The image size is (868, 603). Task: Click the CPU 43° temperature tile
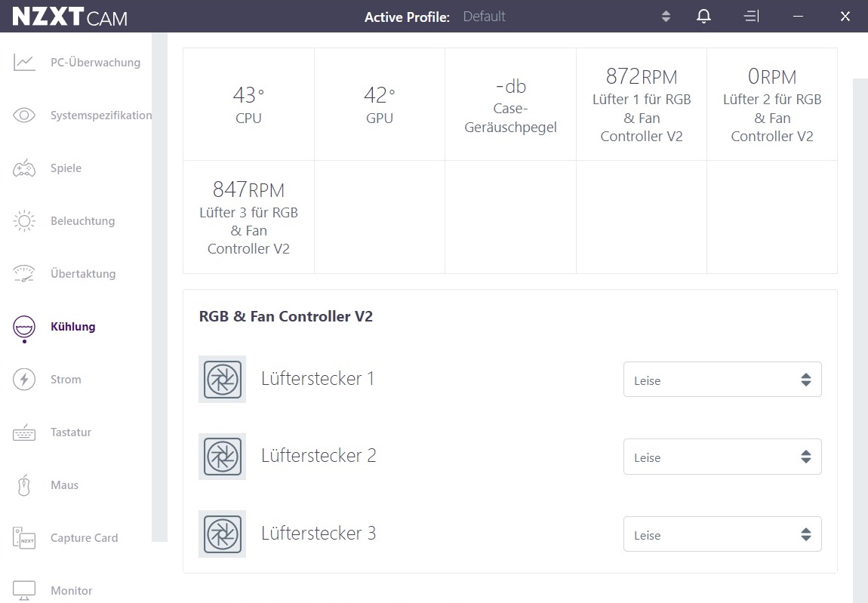(248, 104)
